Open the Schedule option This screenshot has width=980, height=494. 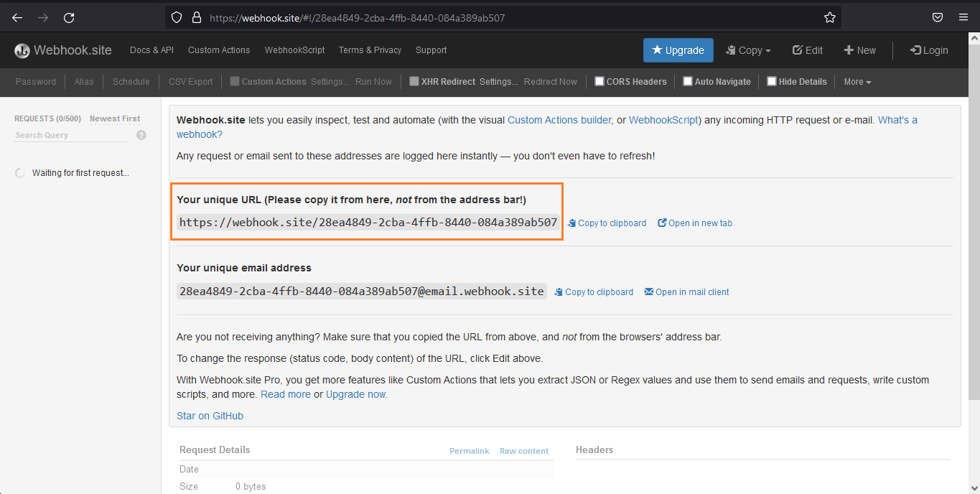[x=131, y=82]
